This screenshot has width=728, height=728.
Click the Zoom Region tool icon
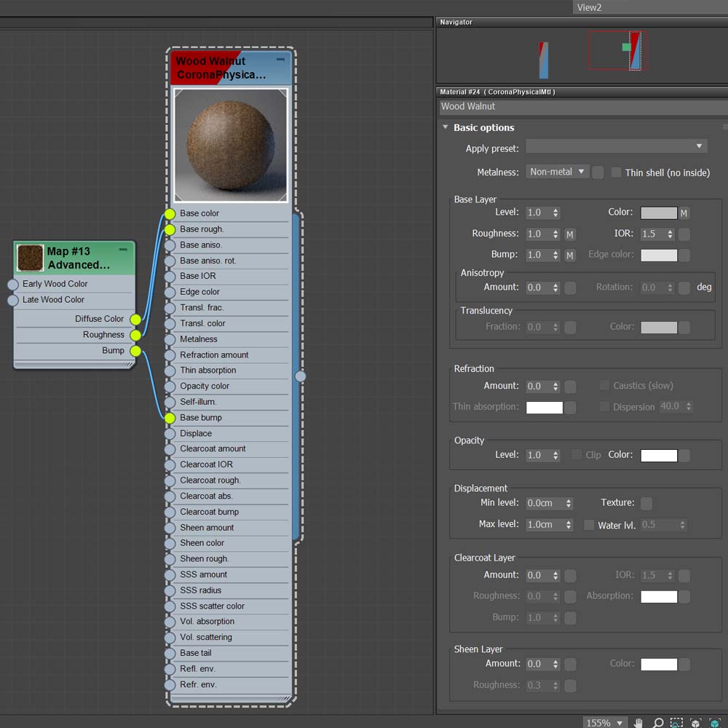[x=676, y=723]
